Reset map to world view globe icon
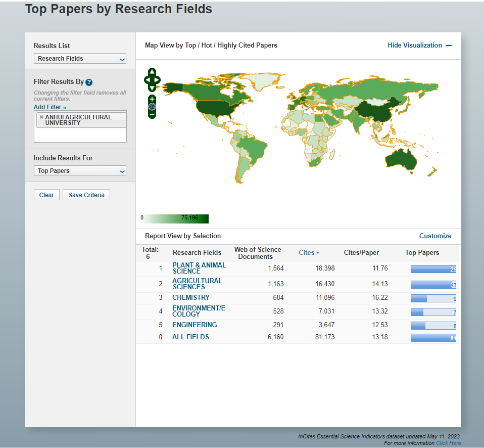Screen dimensions: 484x448 (x=152, y=107)
